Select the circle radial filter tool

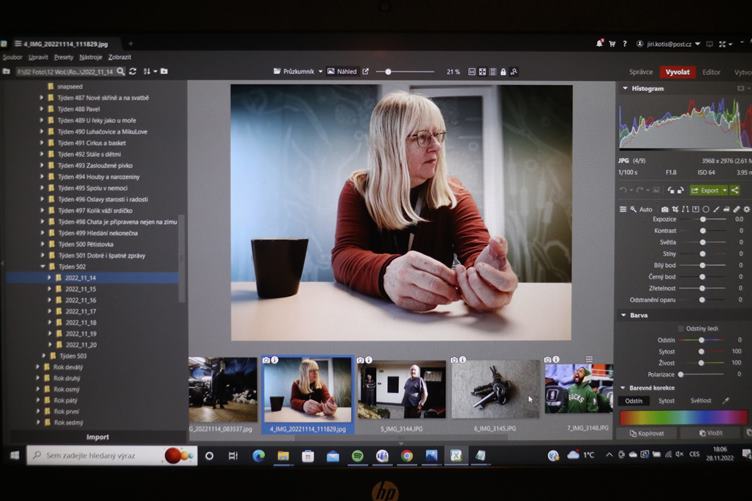point(706,210)
